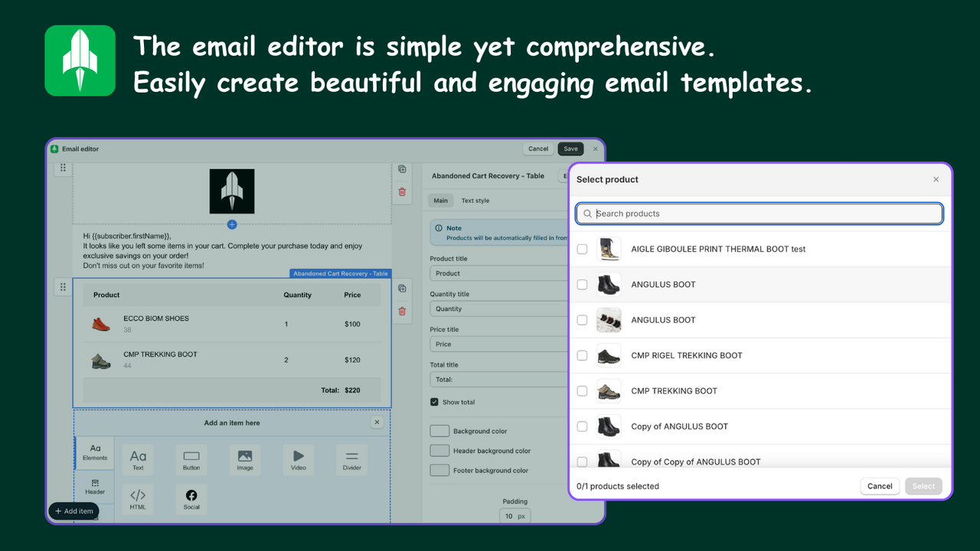Screen dimensions: 980x551
Task: Check the first ANGULUS BOOT with the tall black boots image
Action: (582, 285)
